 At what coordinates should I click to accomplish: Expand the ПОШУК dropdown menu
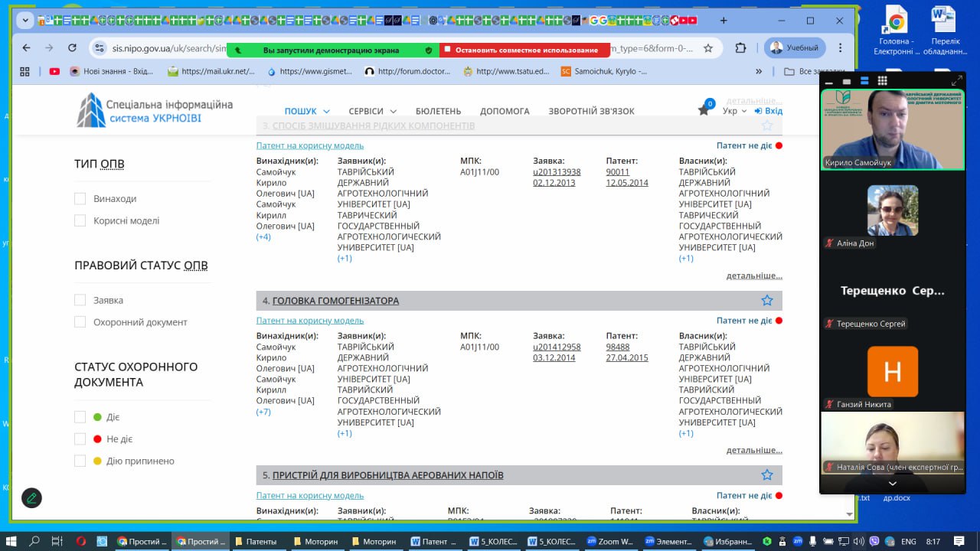point(307,111)
